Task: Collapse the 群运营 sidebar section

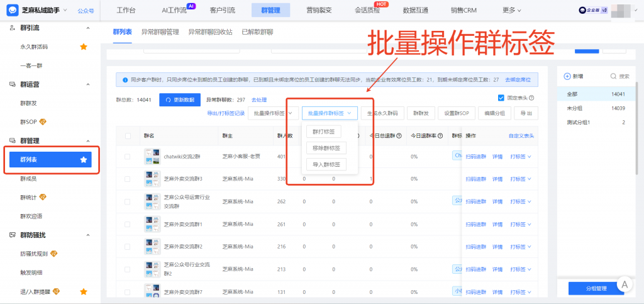Action: [88, 84]
